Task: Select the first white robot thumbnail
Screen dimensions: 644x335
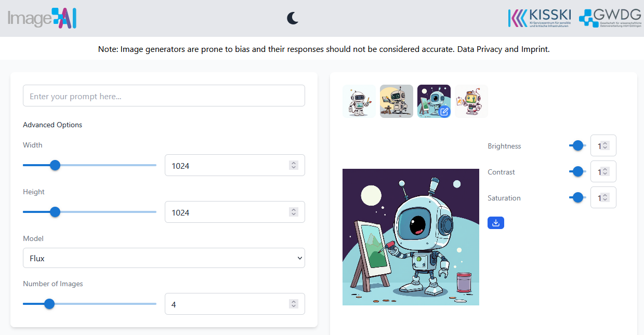Action: [359, 101]
